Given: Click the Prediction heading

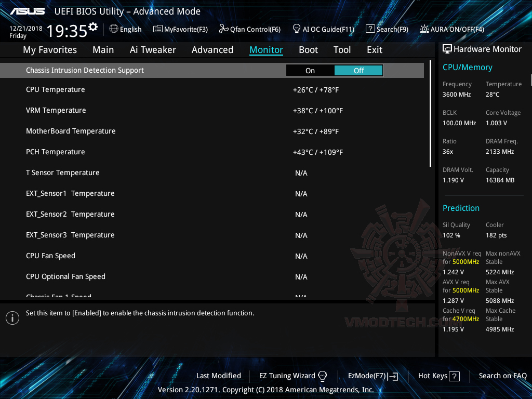Looking at the screenshot, I should (461, 208).
